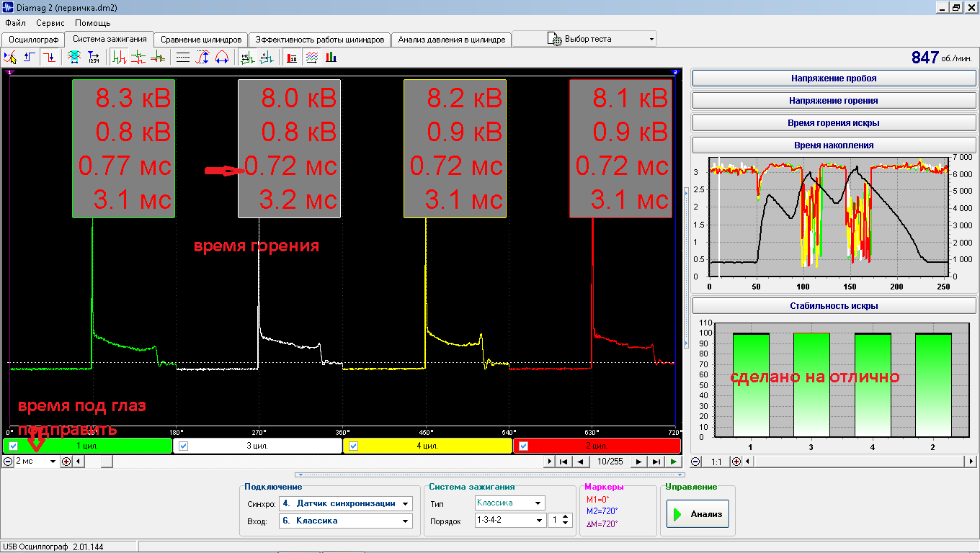The width and height of the screenshot is (980, 553).
Task: Click the Напряжение пробоя button
Action: click(x=834, y=78)
